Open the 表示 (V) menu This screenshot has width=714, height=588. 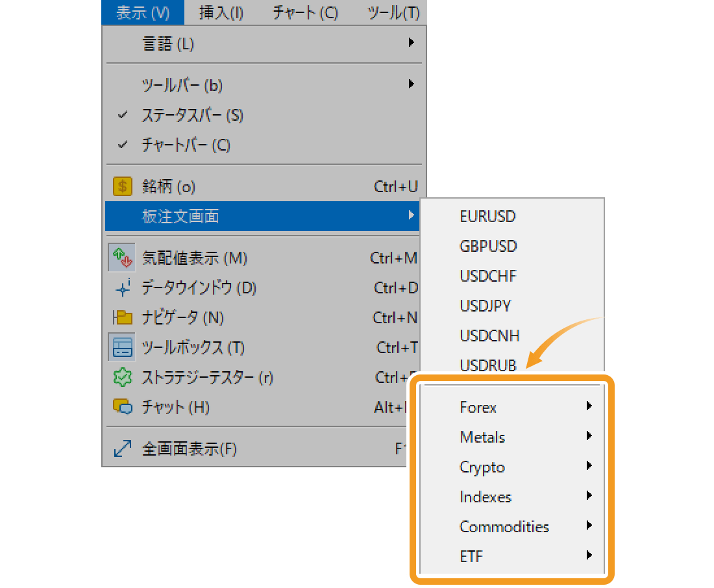[143, 12]
